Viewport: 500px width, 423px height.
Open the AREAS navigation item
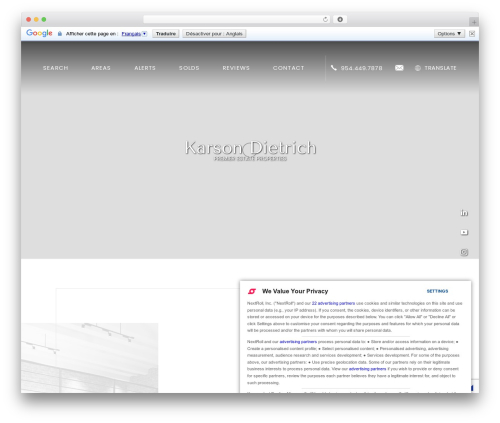(x=101, y=68)
